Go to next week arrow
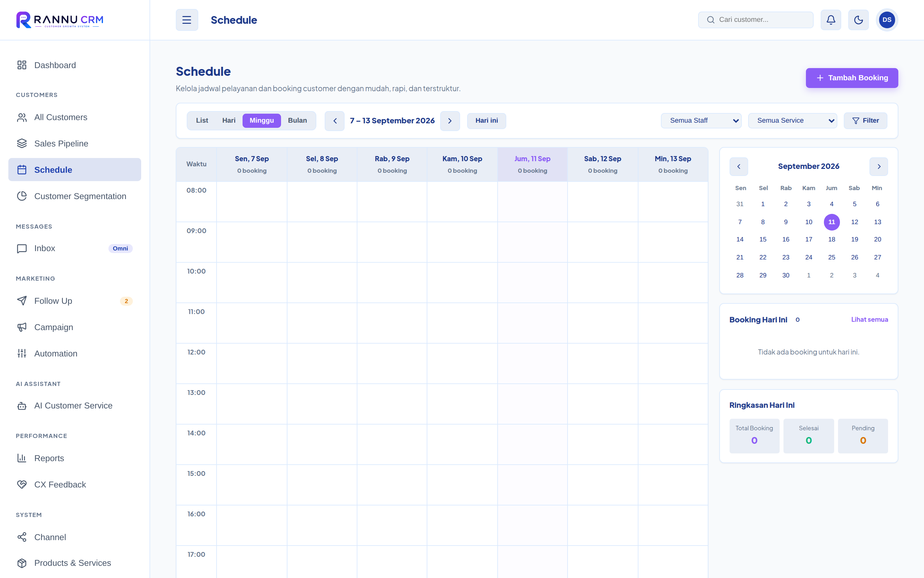The height and width of the screenshot is (578, 924). [x=450, y=121]
